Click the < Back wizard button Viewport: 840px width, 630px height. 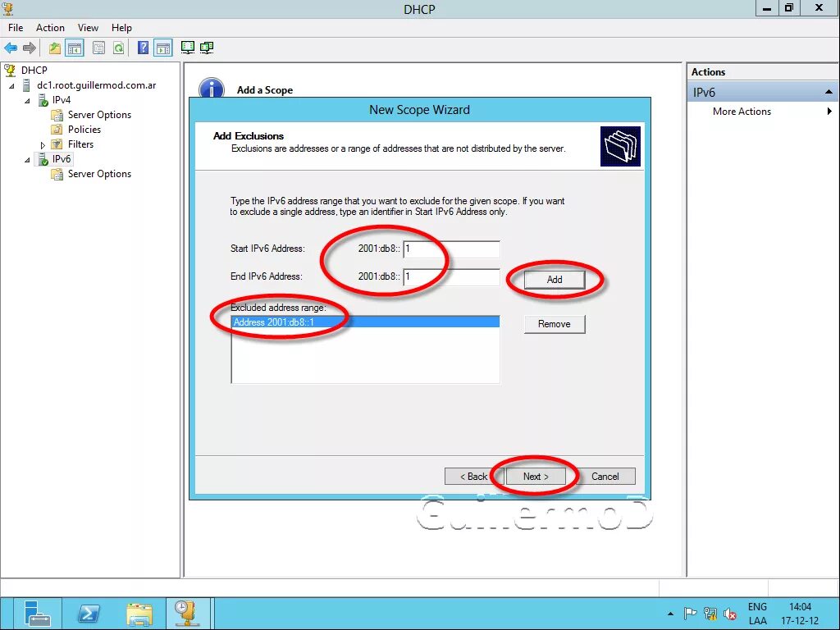tap(474, 477)
